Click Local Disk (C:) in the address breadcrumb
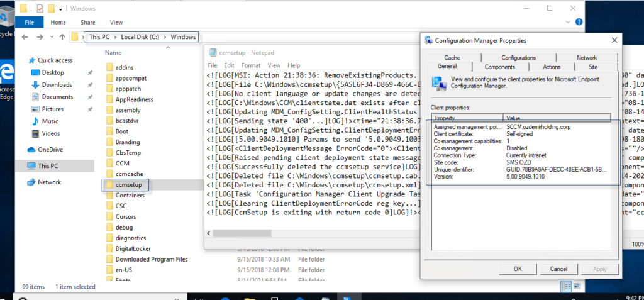 tap(140, 37)
